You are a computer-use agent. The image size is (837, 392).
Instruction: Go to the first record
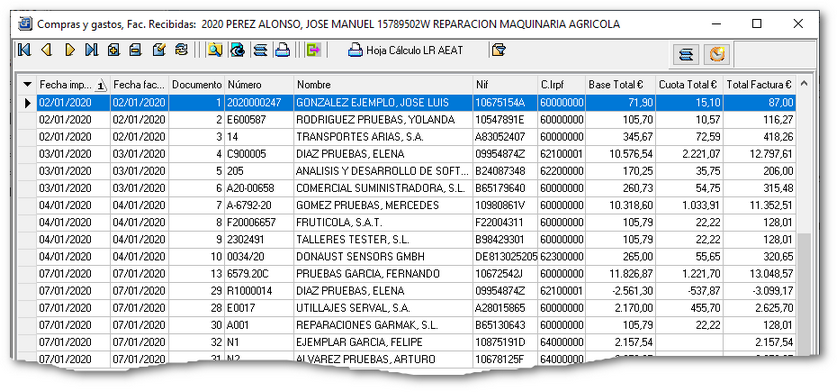click(24, 50)
